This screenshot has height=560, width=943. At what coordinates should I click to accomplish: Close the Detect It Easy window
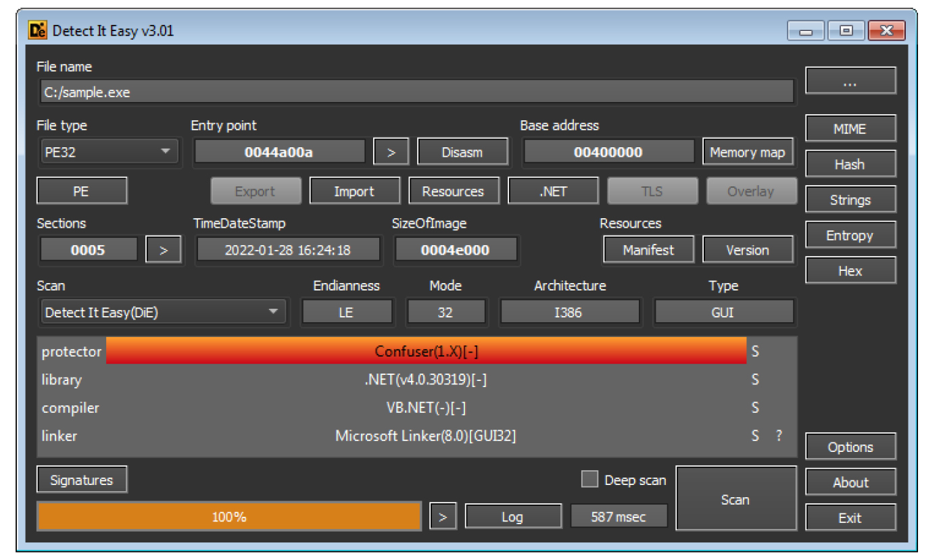[x=888, y=30]
